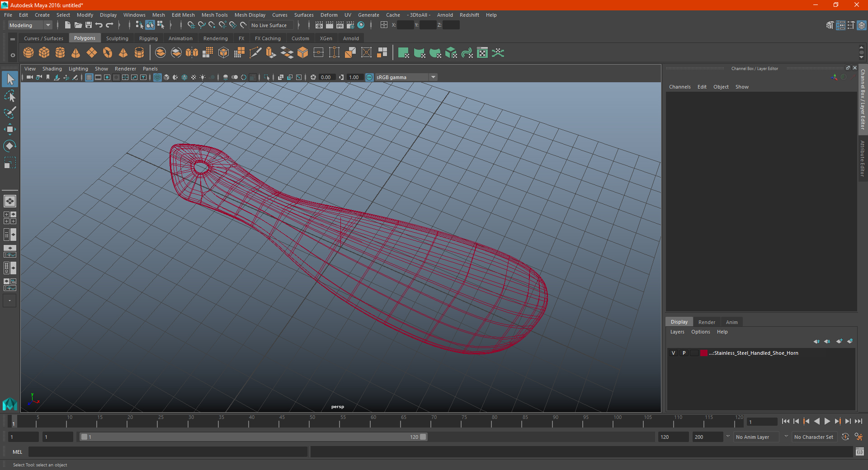Go to the start of playback range

[786, 421]
